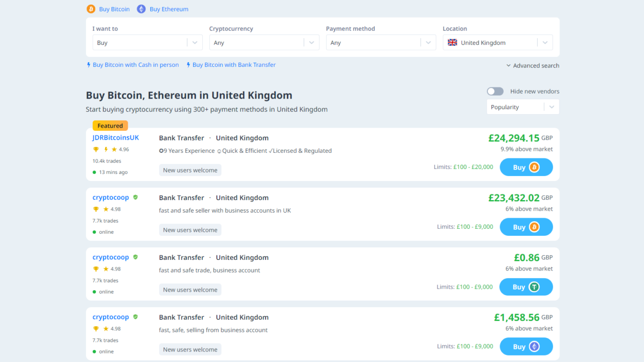Click 'Limits: £100 - £20,000' text

click(x=463, y=167)
